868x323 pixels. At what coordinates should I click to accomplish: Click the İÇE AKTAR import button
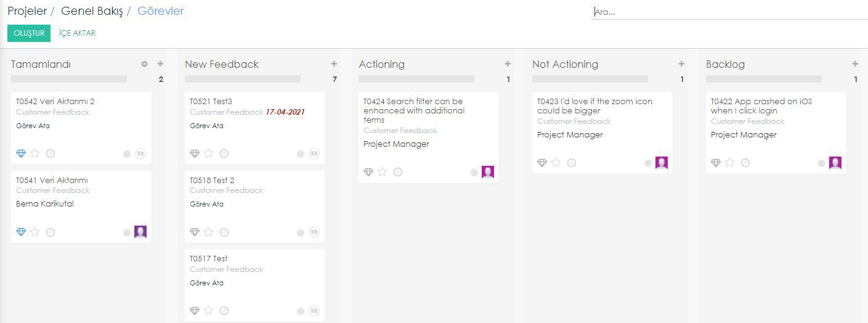tap(77, 33)
